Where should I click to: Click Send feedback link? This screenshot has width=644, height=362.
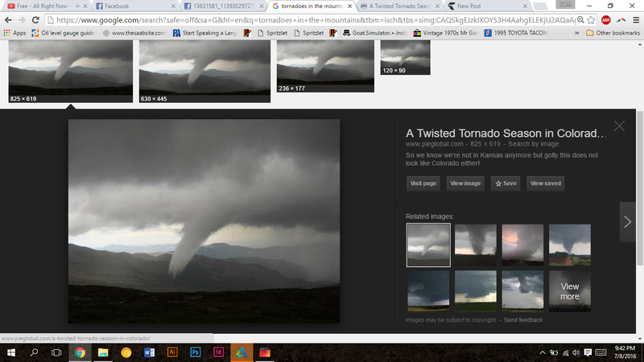tap(522, 319)
